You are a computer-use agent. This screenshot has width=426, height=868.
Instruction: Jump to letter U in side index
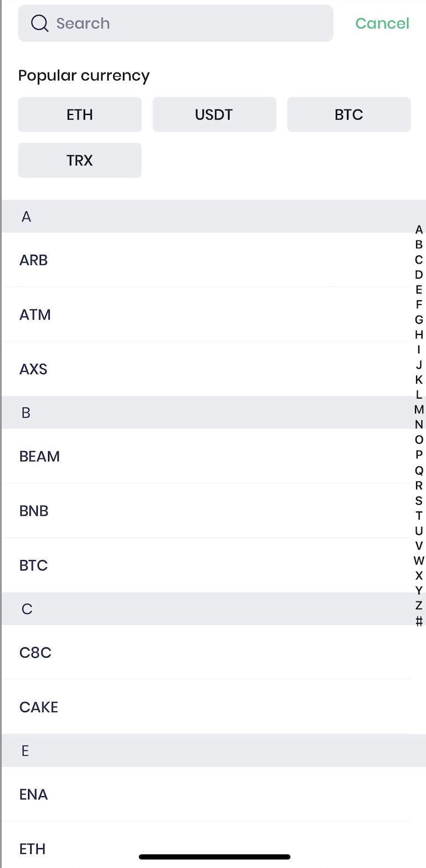pyautogui.click(x=419, y=531)
